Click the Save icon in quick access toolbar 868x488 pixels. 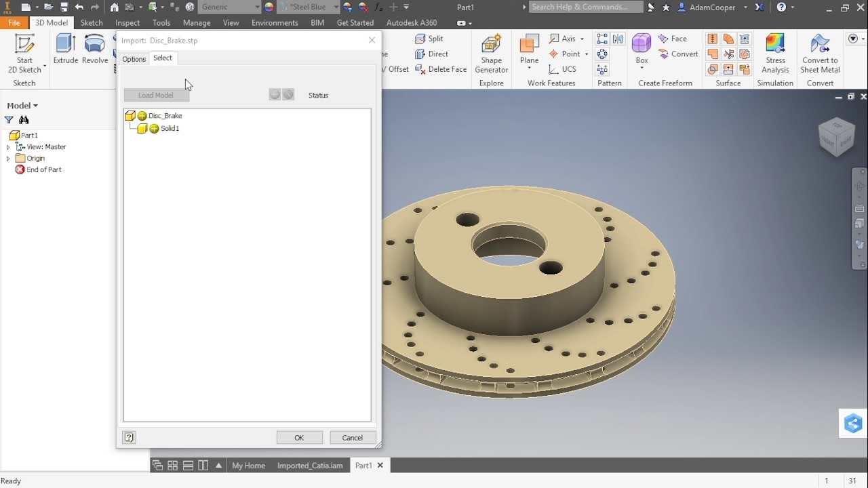point(64,7)
